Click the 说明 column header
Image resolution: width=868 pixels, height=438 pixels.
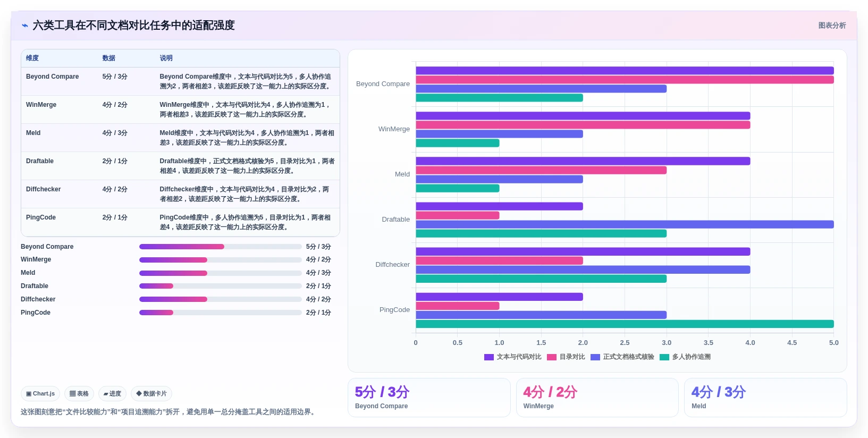coord(166,58)
